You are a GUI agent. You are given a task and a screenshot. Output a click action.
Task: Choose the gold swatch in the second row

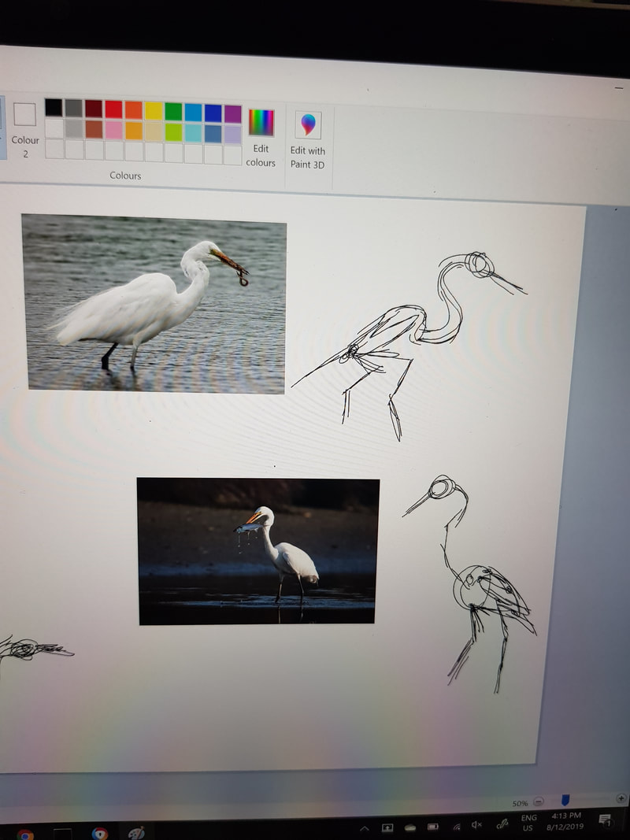click(x=133, y=130)
